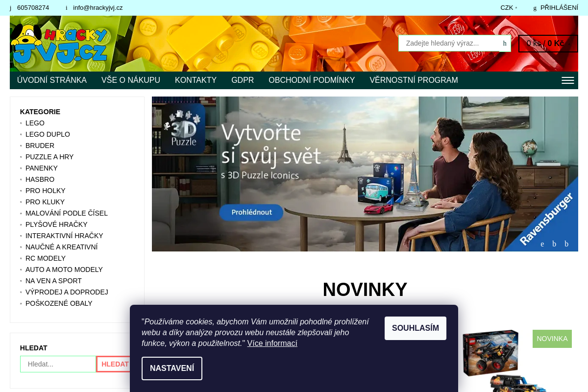This screenshot has height=392, width=588.
Task: Click the search magnifier icon in header
Action: coord(505,43)
